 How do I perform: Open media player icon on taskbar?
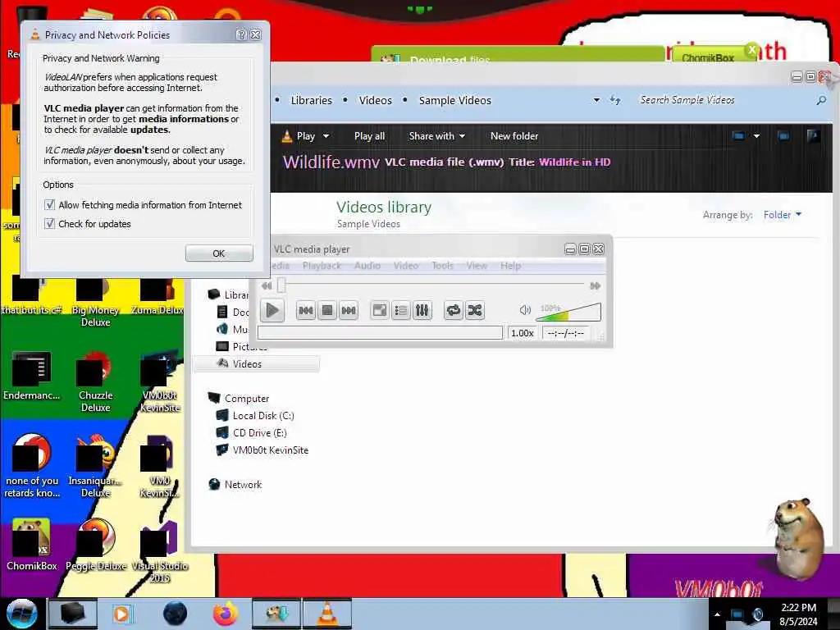[x=121, y=614]
